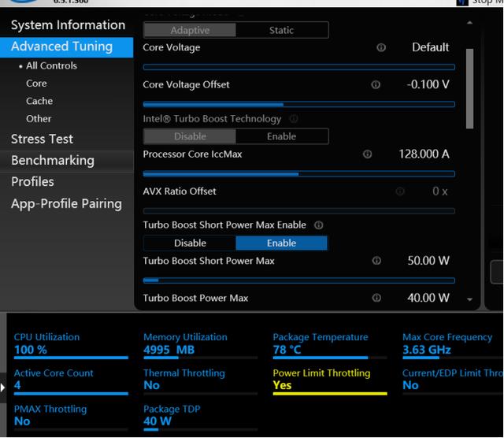
Task: Click the Thermal Throttling monitor
Action: [201, 381]
